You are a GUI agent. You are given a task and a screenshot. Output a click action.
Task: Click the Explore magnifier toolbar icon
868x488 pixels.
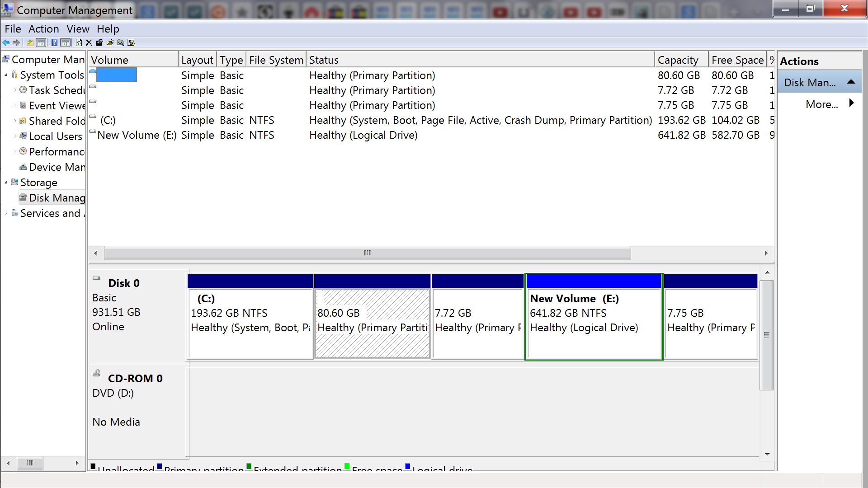click(120, 42)
